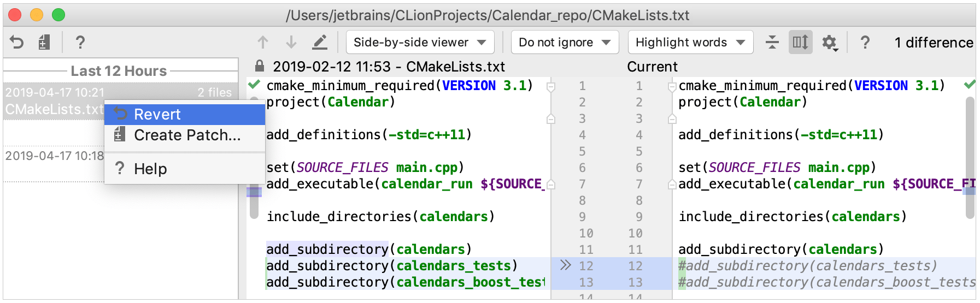Screen dimensions: 980x303
Task: Click the Create Patch toolbar icon
Action: (44, 42)
